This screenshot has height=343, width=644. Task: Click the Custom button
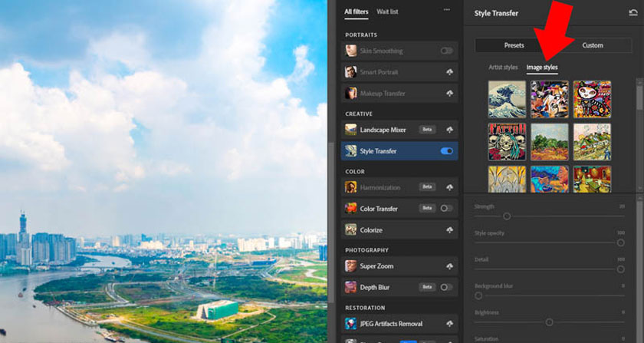(592, 45)
